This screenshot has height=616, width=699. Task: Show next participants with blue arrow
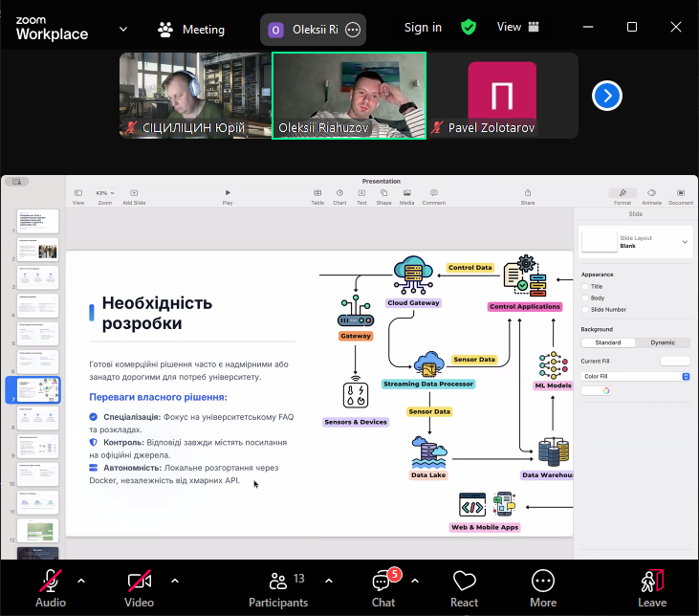coord(607,96)
